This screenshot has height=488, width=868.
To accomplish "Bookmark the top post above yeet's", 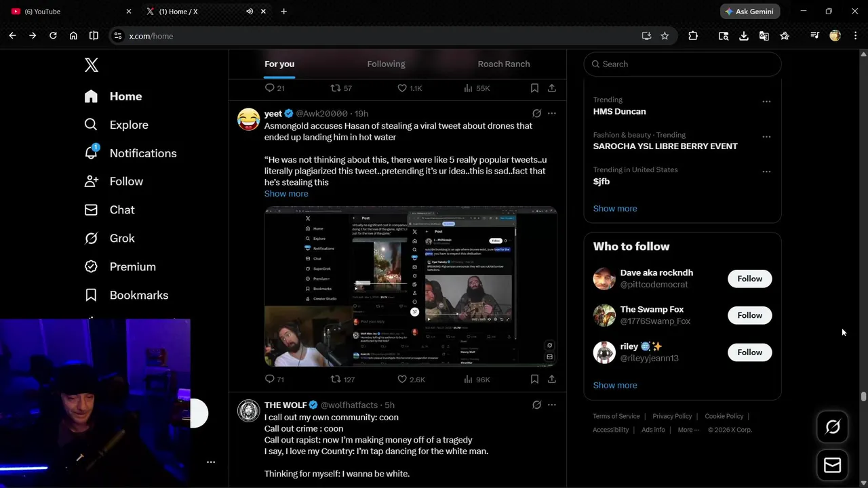I will click(534, 88).
